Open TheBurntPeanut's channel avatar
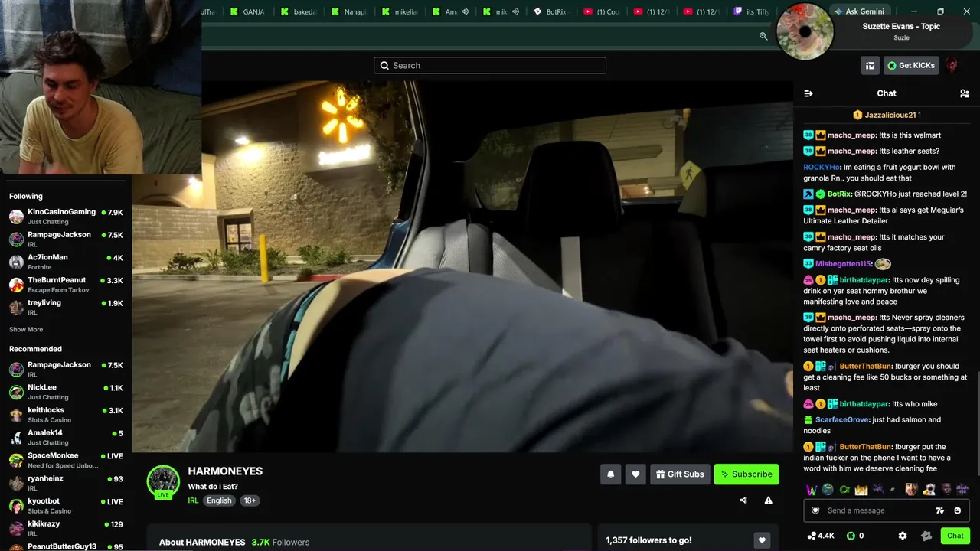Viewport: 980px width, 551px height. point(16,285)
